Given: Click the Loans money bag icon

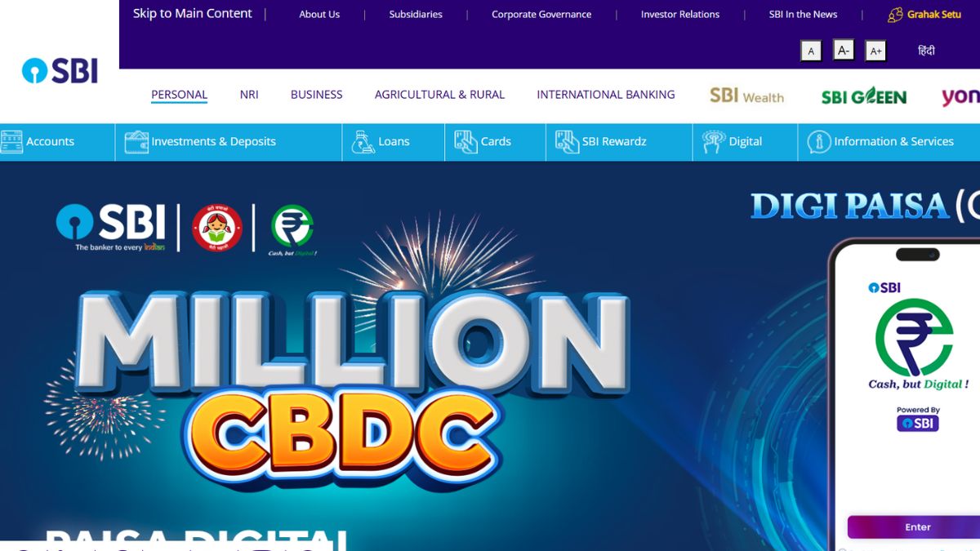Looking at the screenshot, I should point(363,142).
